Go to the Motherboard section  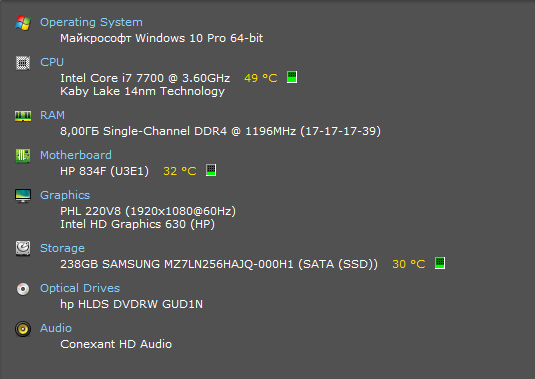[x=76, y=155]
